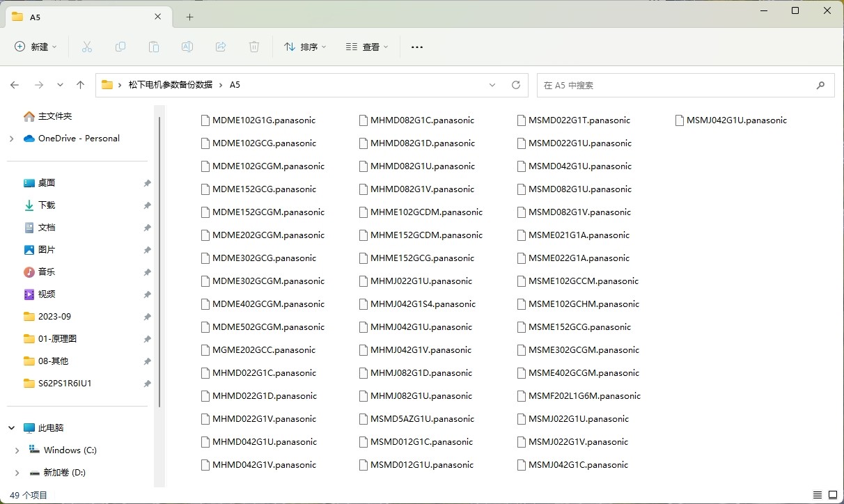Viewport: 844px width, 504px height.
Task: Expand 新加卷 (D:) drive node
Action: [x=17, y=473]
